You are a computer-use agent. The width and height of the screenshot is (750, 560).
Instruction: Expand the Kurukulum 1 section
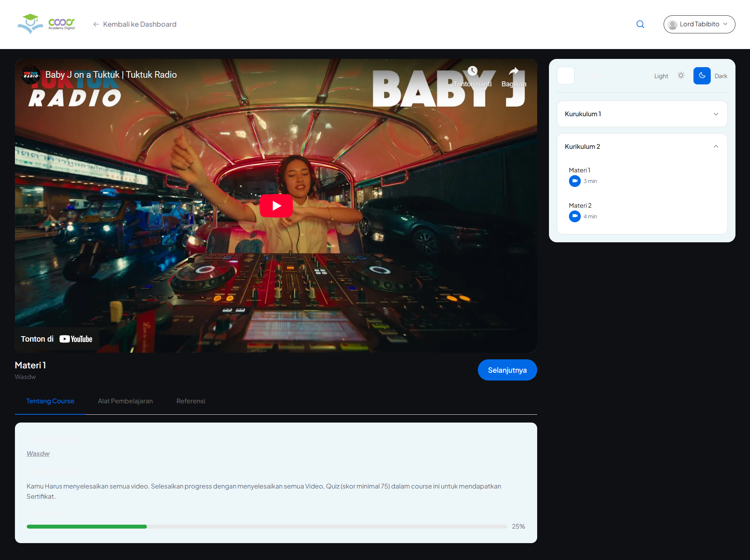pos(642,114)
